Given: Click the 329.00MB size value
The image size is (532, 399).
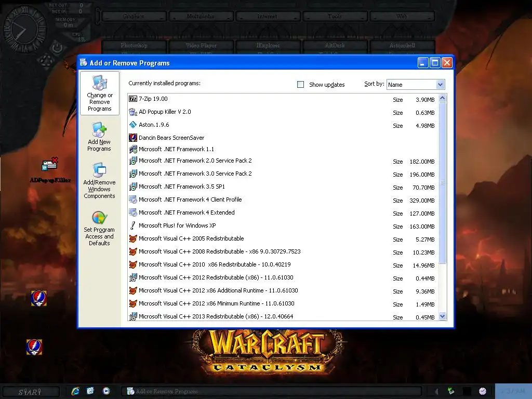Looking at the screenshot, I should (x=422, y=201).
